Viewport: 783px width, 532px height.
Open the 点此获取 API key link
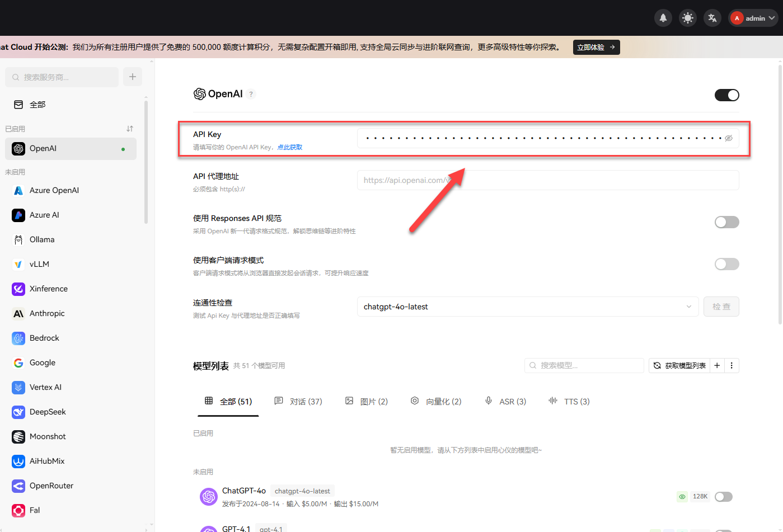(x=290, y=147)
